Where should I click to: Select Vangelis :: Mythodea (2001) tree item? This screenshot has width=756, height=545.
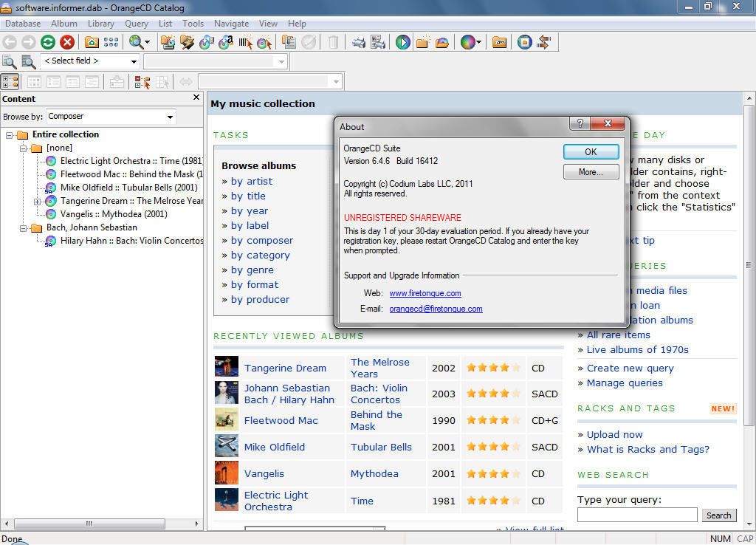tap(113, 214)
